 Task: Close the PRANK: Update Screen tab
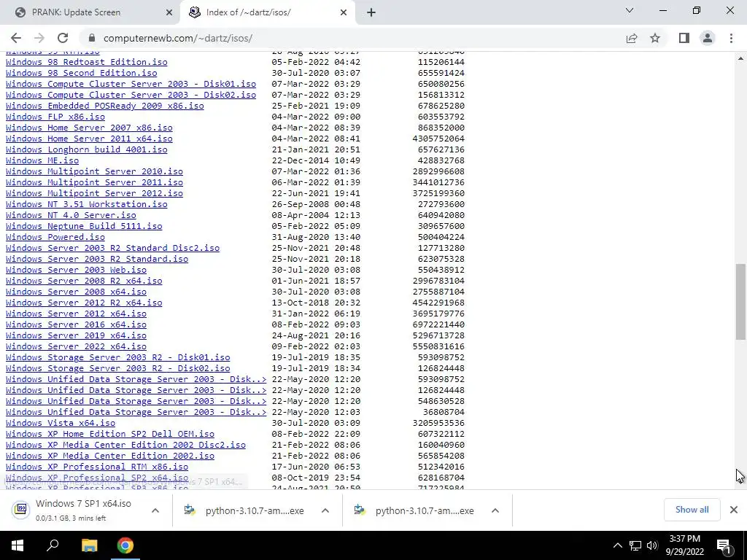pos(169,12)
